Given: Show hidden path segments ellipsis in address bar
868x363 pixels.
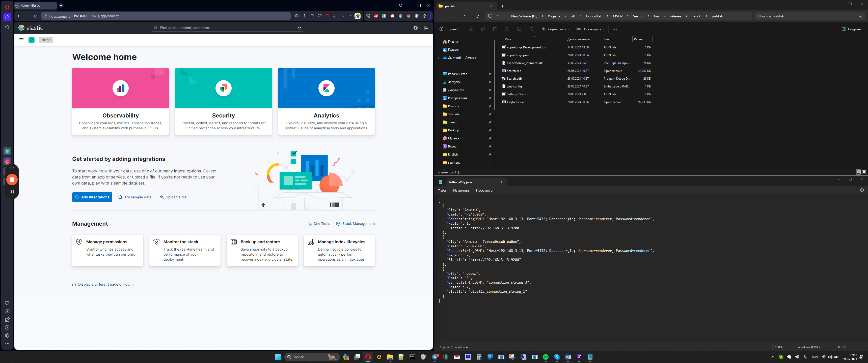Looking at the screenshot, I should 505,16.
